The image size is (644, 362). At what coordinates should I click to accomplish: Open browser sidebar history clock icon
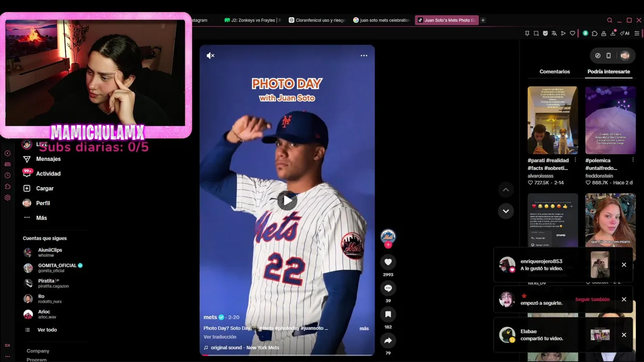(x=8, y=175)
